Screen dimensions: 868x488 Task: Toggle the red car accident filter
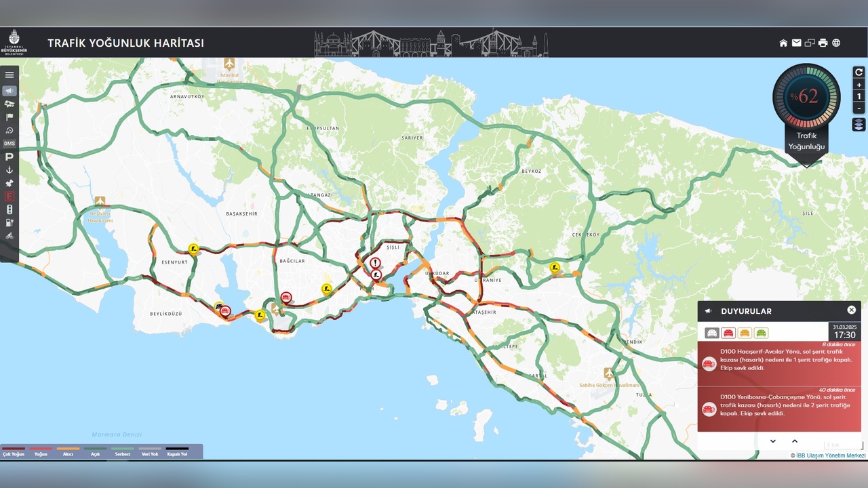(728, 333)
